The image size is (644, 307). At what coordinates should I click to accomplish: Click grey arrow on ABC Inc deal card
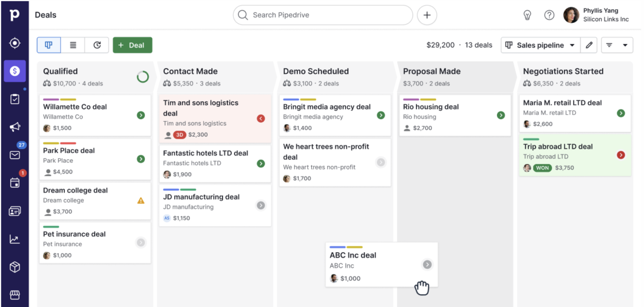point(427,265)
